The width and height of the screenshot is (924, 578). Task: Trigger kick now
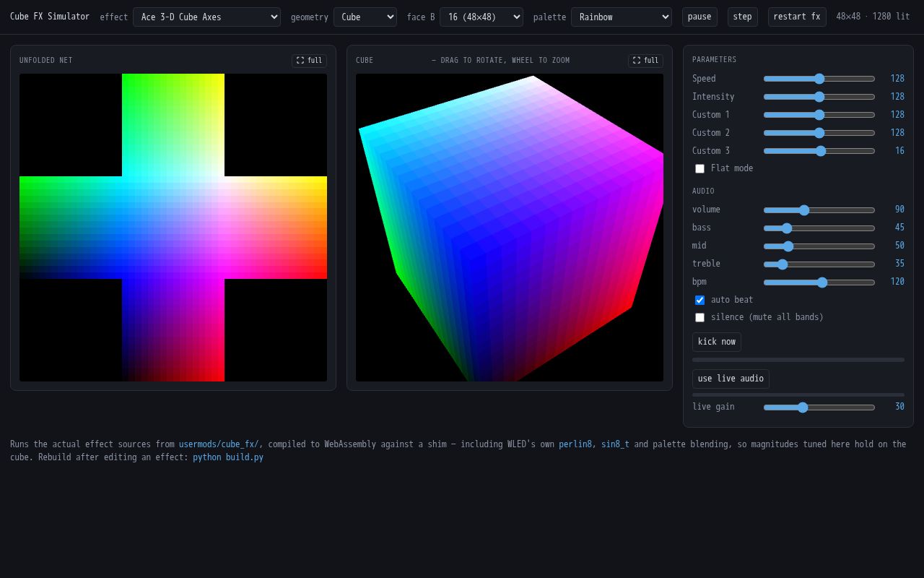coord(717,342)
